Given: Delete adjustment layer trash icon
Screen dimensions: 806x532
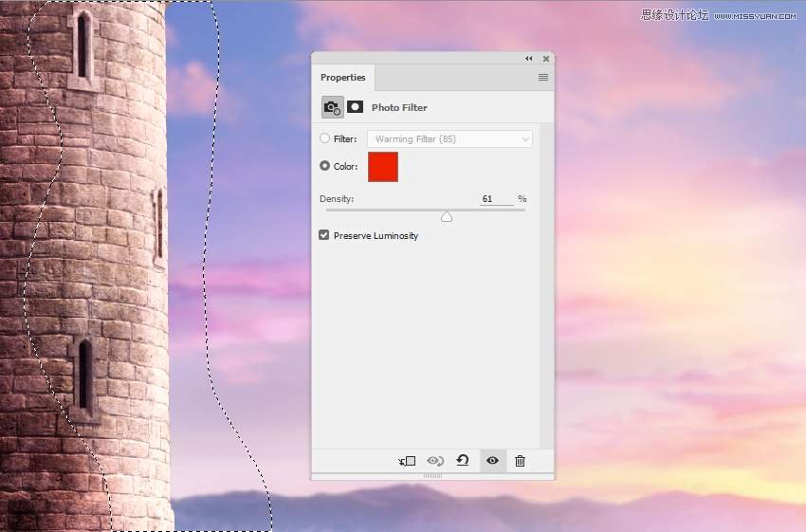Looking at the screenshot, I should tap(520, 461).
